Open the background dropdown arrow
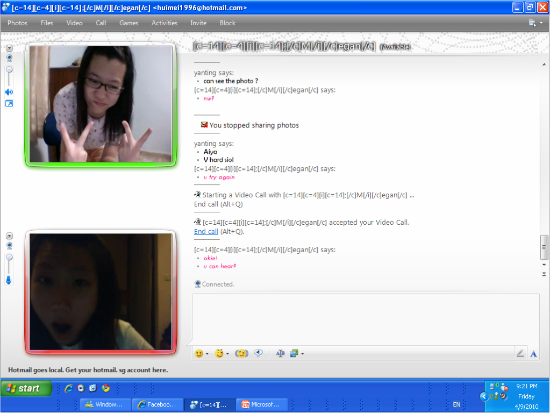550x413 pixels. (303, 354)
